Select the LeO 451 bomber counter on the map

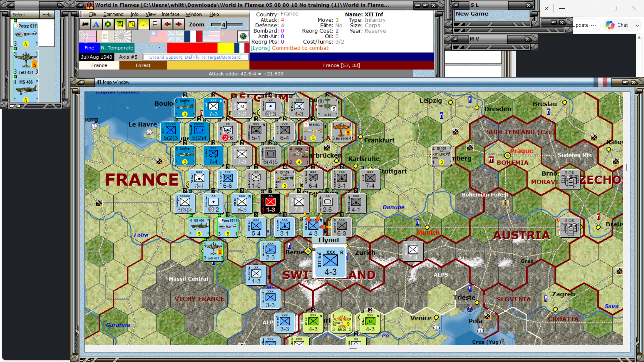tap(213, 251)
